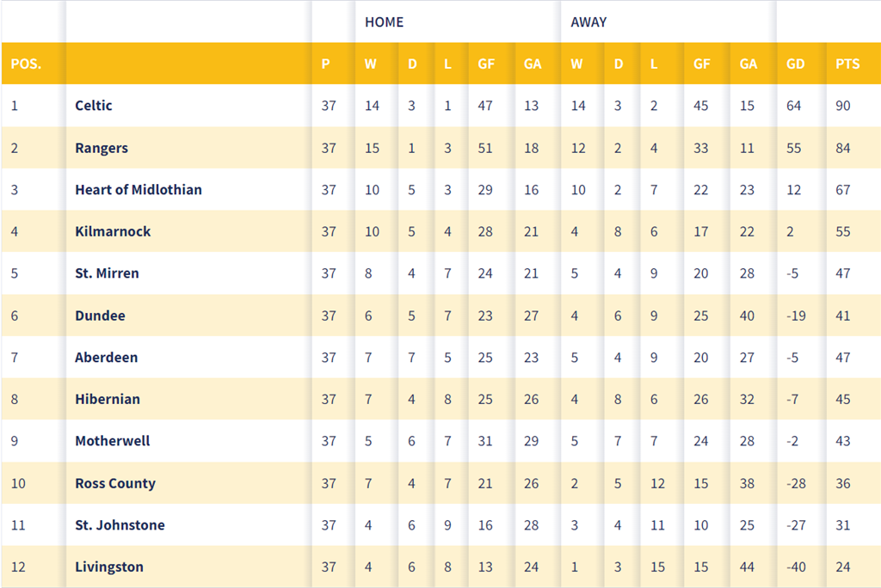Select the Dundee team name

pyautogui.click(x=100, y=315)
